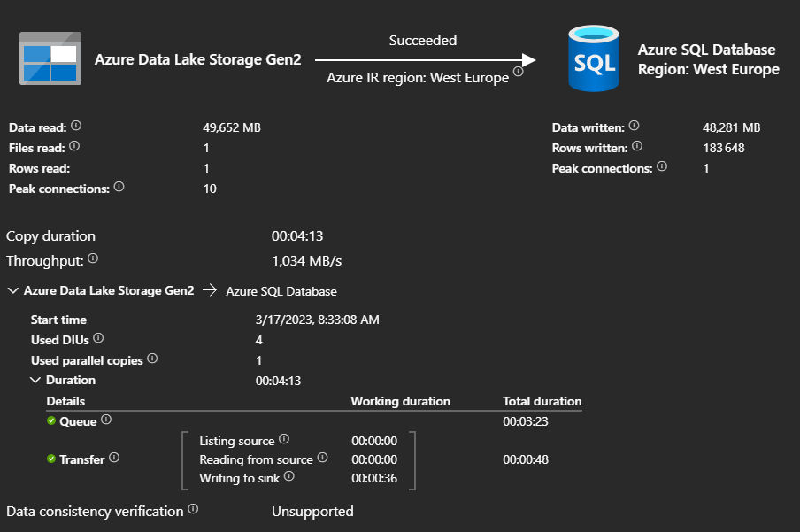Click info icon beside Files read
The width and height of the screenshot is (800, 532).
point(74,146)
